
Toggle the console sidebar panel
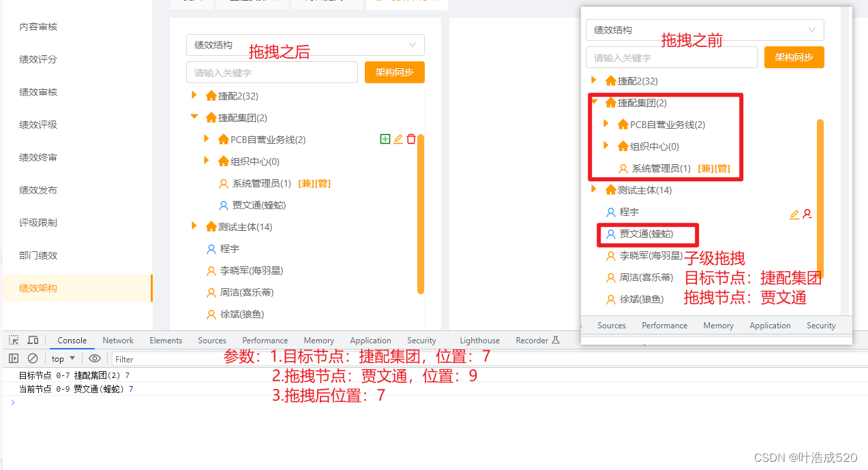click(x=13, y=358)
